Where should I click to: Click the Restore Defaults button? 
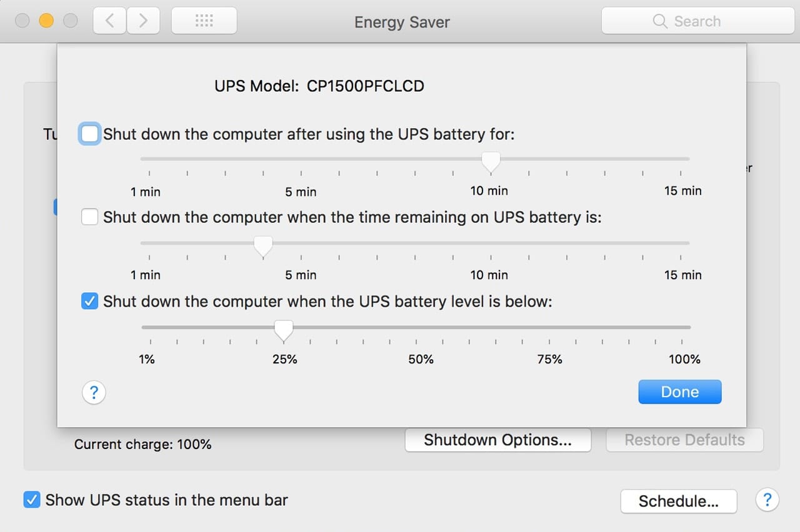(x=684, y=440)
